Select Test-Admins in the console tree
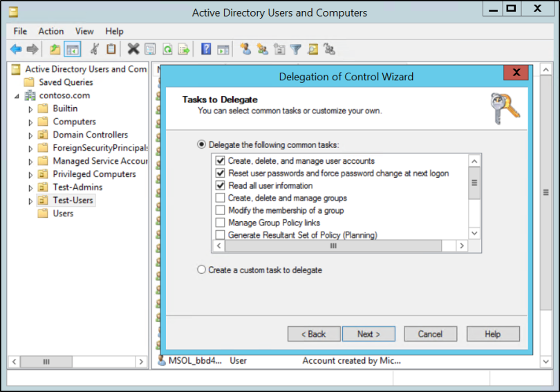This screenshot has width=560, height=392. [77, 187]
